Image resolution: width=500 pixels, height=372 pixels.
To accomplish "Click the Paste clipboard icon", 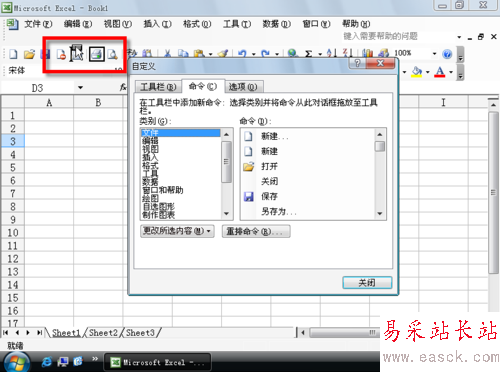I will tap(199, 53).
